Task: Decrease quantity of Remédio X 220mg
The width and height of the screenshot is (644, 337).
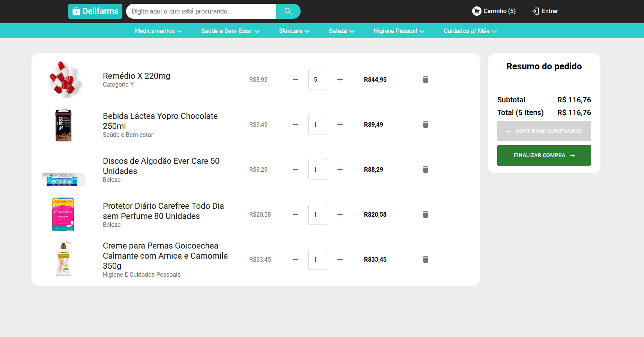Action: [296, 79]
